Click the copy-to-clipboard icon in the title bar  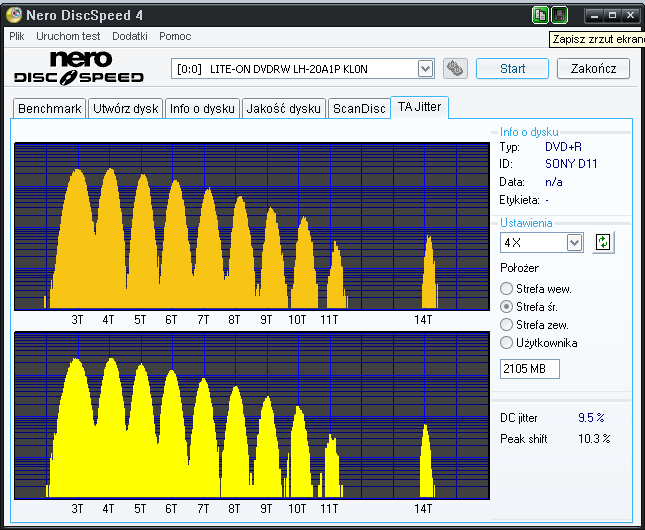click(540, 15)
